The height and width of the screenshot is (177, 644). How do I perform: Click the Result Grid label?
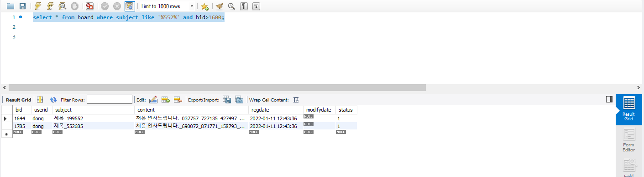(x=18, y=100)
